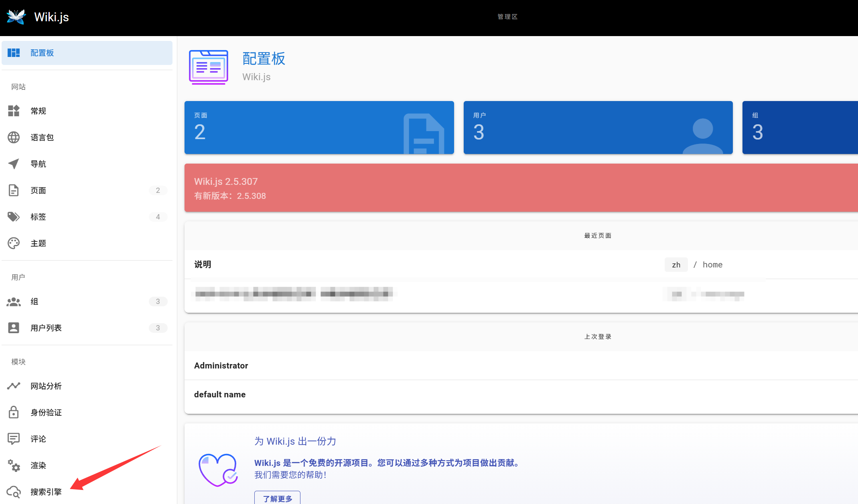Screen dimensions: 858x504
Task: Click the blue 页面 count card
Action: click(x=319, y=128)
